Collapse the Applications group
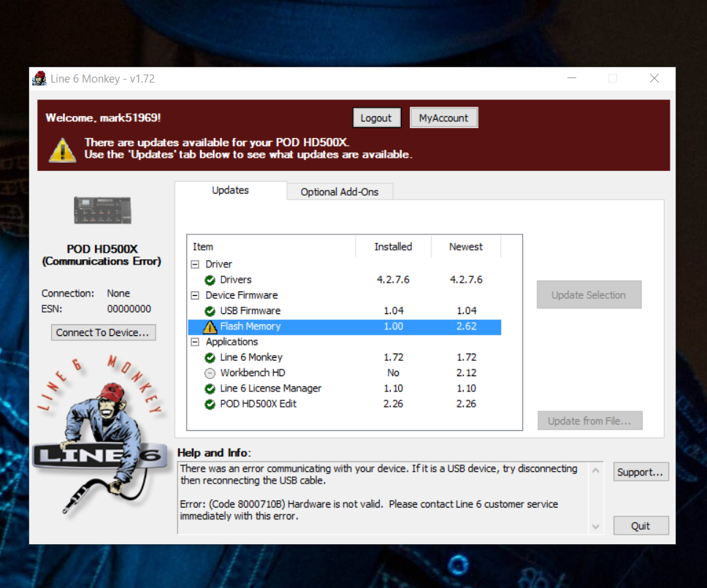Screen dimensions: 707x588 click(x=195, y=342)
